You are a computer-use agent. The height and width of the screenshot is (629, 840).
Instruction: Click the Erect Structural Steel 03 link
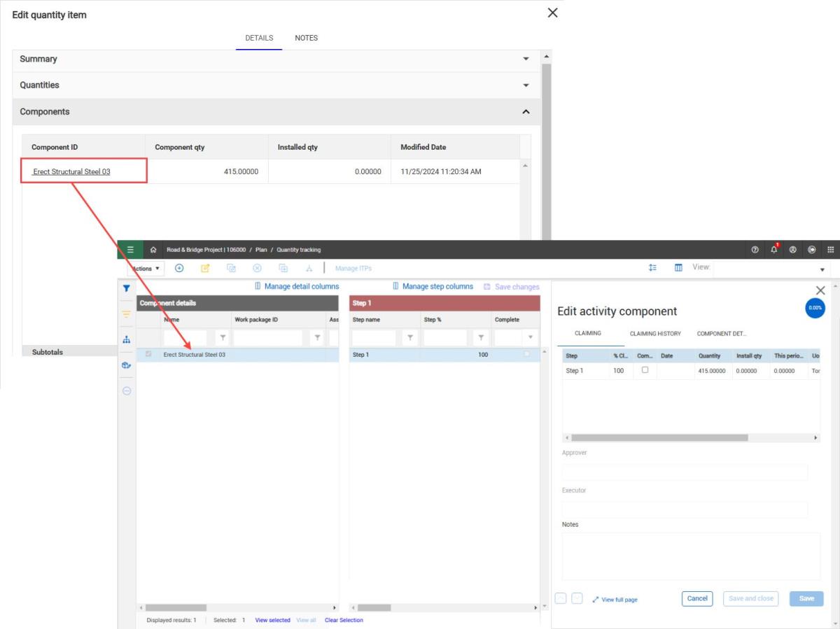[71, 171]
